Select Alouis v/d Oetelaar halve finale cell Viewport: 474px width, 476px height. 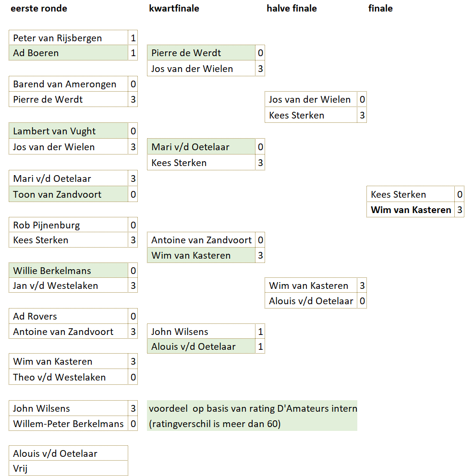pos(311,301)
